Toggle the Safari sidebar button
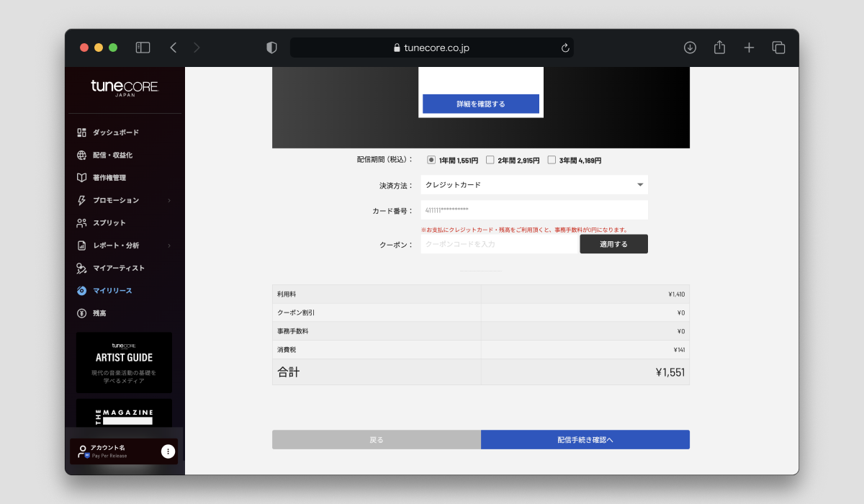 coord(143,48)
